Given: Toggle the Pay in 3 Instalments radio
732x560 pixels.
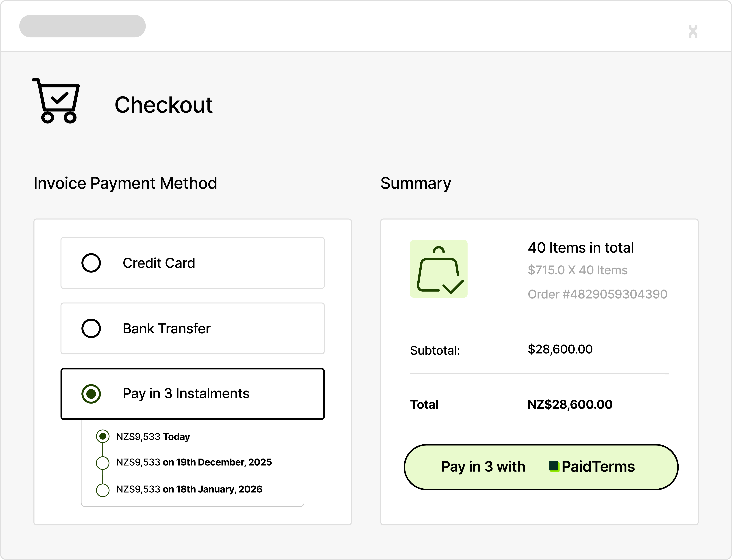Looking at the screenshot, I should (91, 394).
